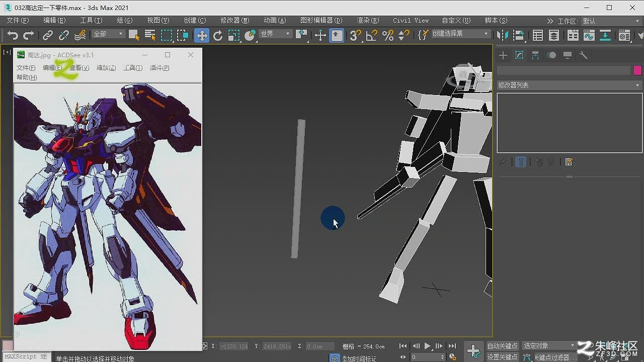This screenshot has width=644, height=362.
Task: Open 查看(V) menu in ACDSee window
Action: pyautogui.click(x=79, y=68)
